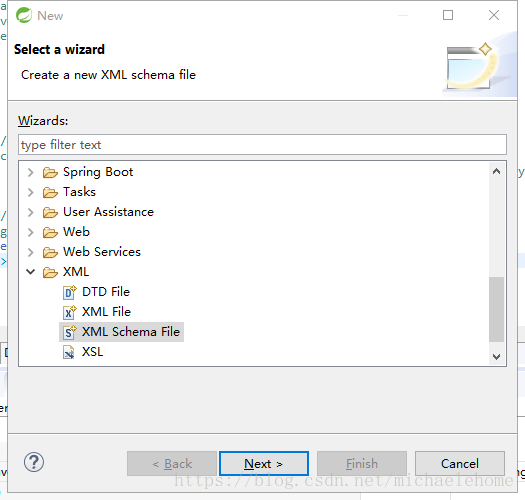Click the DTD File wizard icon
This screenshot has width=525, height=500.
(x=70, y=292)
